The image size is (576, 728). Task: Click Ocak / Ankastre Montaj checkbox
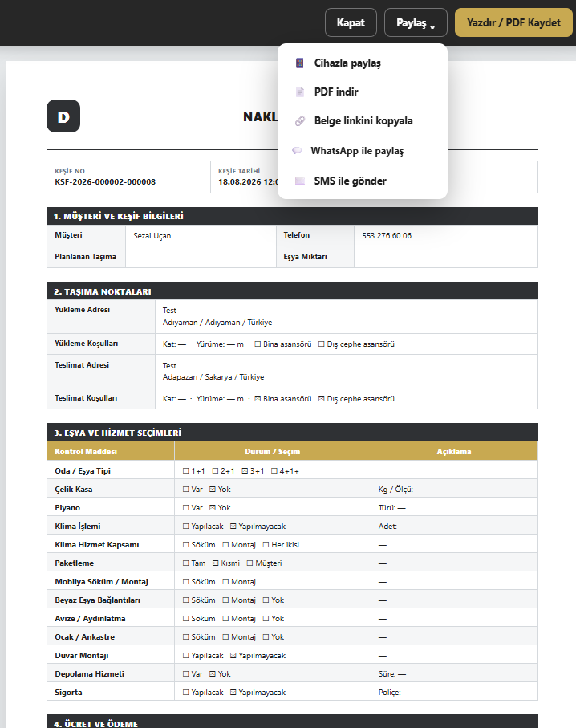(225, 637)
